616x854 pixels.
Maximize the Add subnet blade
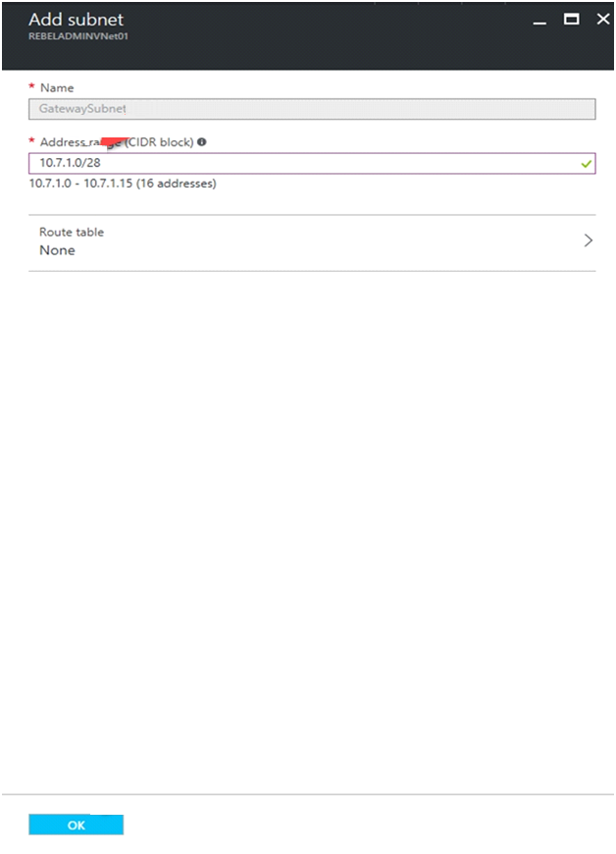(572, 19)
